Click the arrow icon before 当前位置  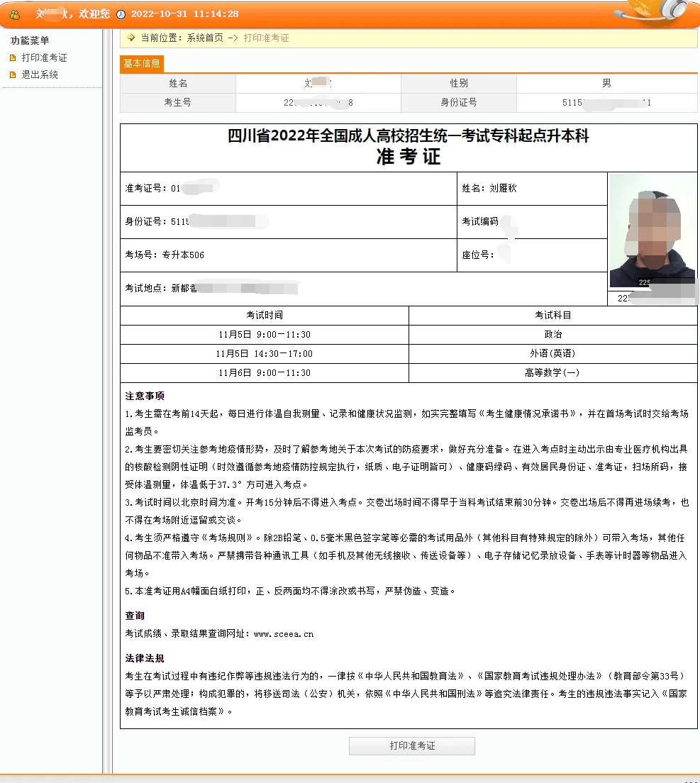pos(131,38)
